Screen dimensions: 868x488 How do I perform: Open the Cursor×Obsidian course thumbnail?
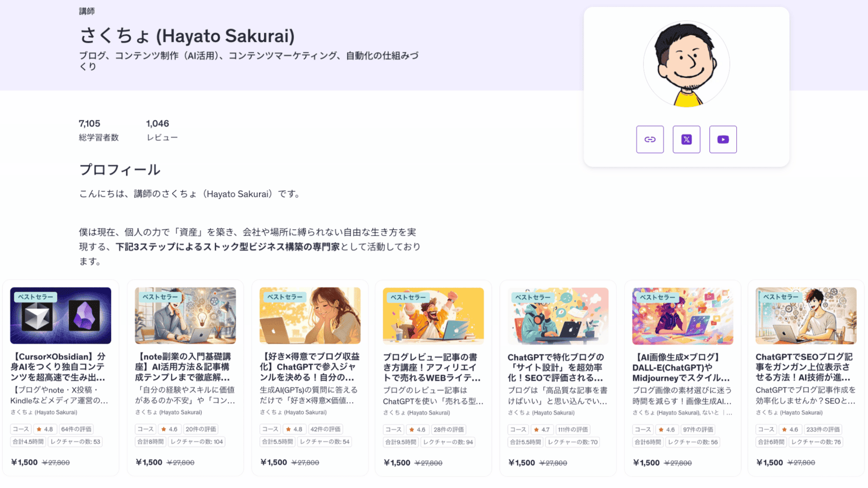(61, 315)
